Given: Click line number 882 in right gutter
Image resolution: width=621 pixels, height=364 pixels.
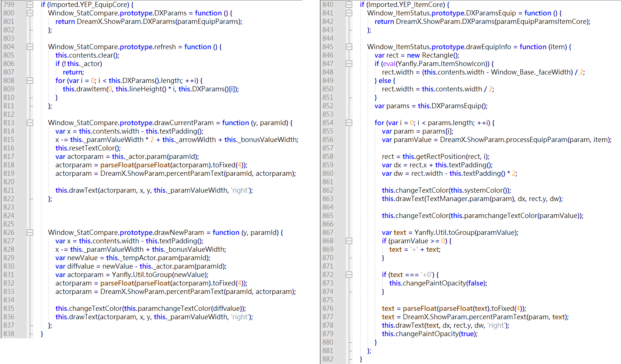Looking at the screenshot, I should 328,359.
